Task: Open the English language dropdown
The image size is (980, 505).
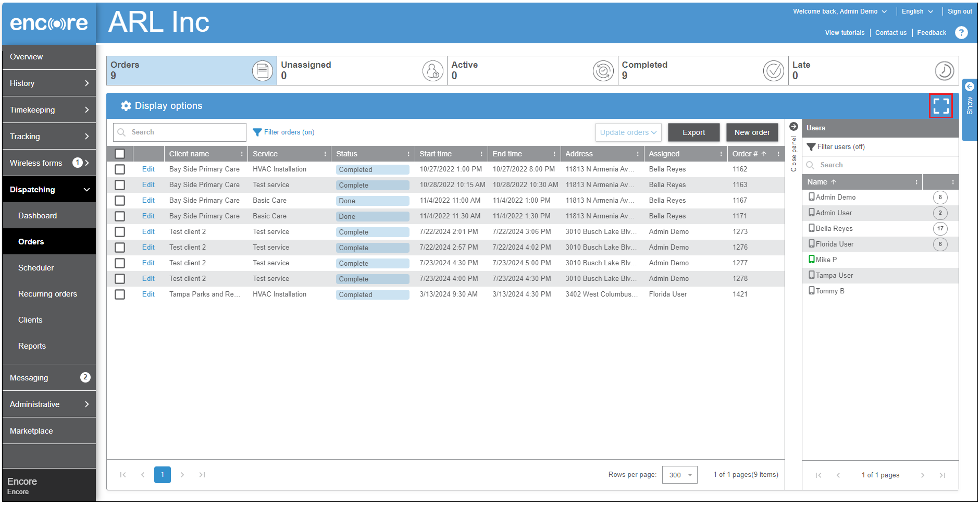Action: point(917,11)
